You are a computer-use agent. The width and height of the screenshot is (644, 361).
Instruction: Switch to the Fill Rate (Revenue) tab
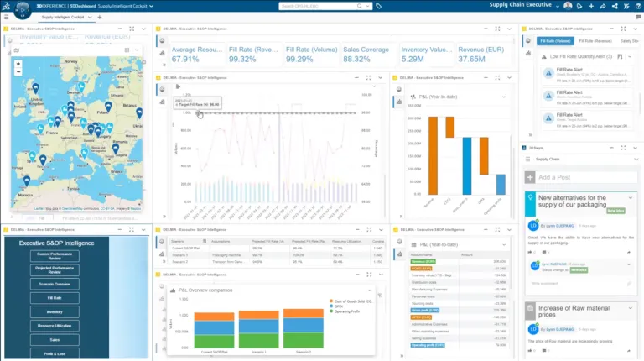tap(595, 41)
